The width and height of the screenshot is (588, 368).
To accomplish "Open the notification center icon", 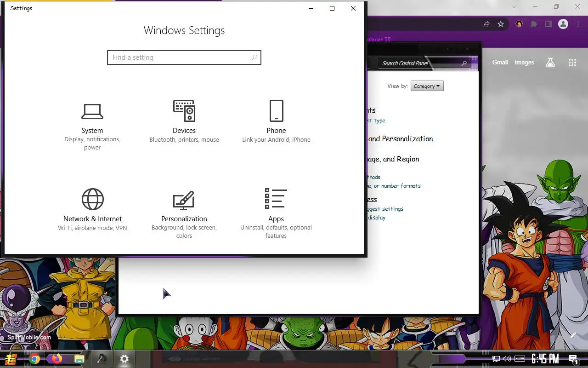I will point(573,359).
